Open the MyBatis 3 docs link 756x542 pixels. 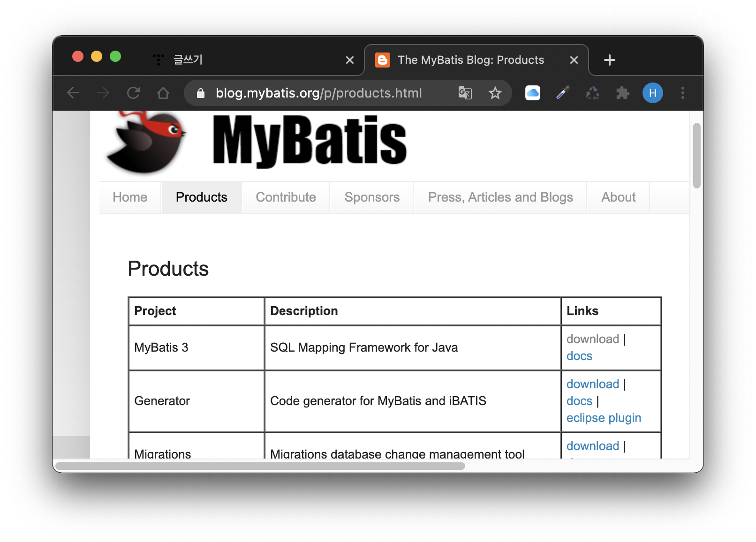[x=580, y=356]
